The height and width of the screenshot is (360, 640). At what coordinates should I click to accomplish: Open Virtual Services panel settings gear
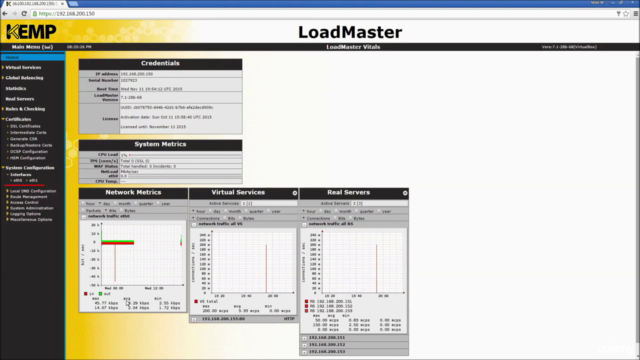tap(295, 193)
